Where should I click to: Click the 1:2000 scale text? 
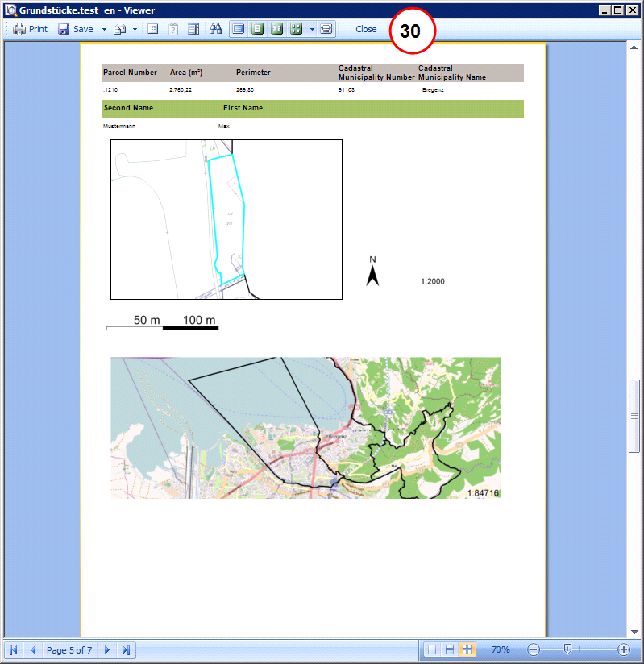[x=433, y=281]
